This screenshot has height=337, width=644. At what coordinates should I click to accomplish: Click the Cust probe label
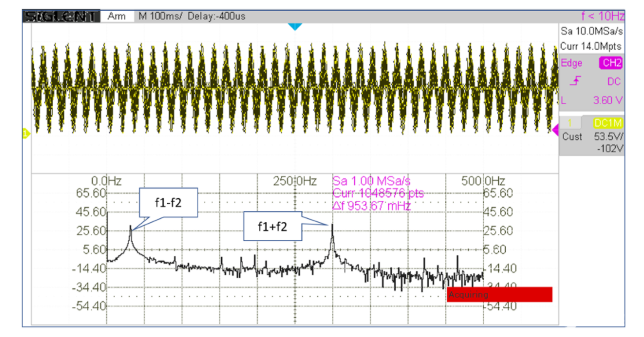(572, 137)
